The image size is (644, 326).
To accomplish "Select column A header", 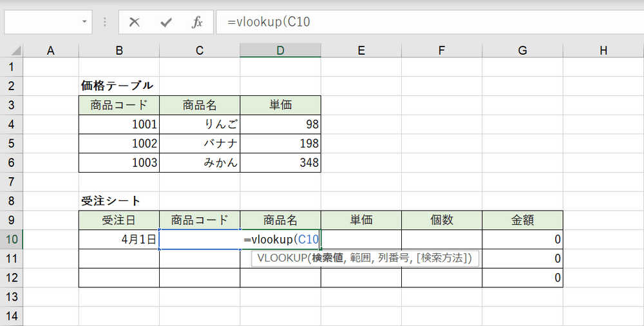I will pos(50,50).
